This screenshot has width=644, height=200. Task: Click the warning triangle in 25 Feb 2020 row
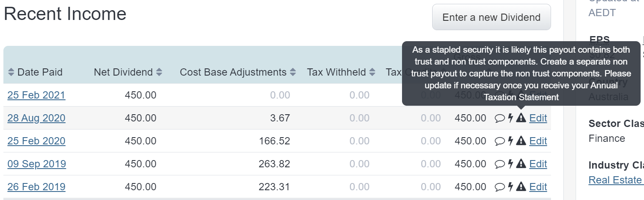click(x=521, y=141)
